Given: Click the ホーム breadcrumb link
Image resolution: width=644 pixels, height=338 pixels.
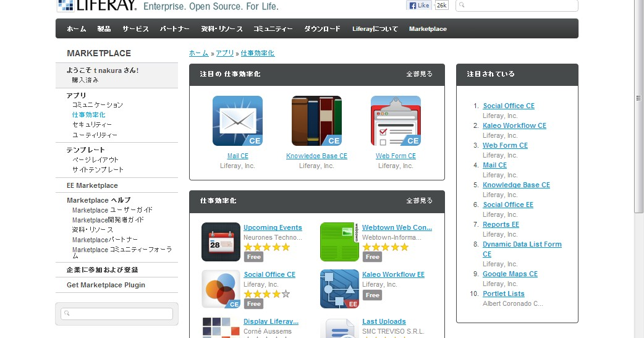Looking at the screenshot, I should [x=199, y=53].
